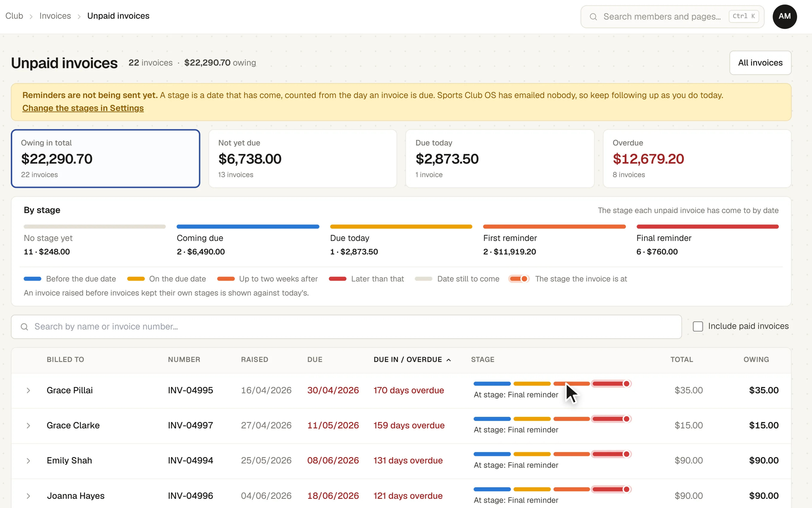Select the Owing in total card
The image size is (812, 508).
(105, 158)
